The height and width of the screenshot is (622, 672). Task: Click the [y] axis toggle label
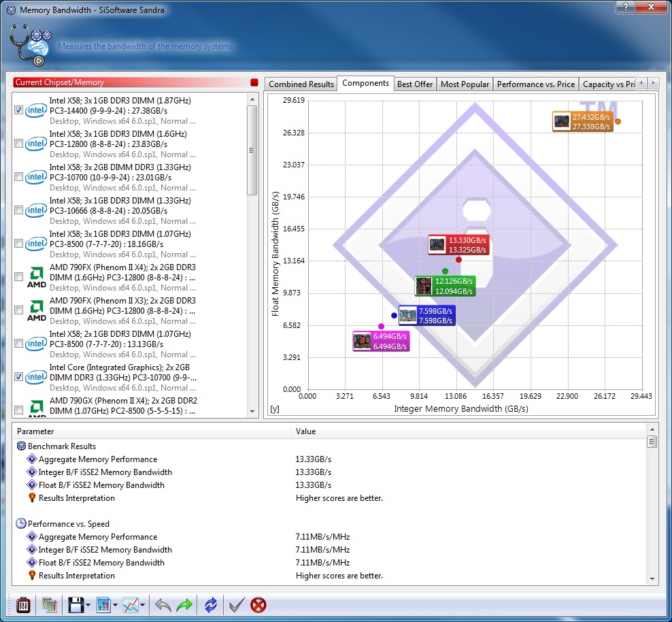275,409
